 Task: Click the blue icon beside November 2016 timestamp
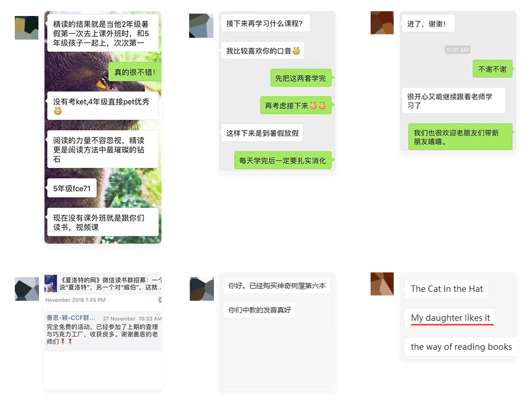(x=160, y=300)
